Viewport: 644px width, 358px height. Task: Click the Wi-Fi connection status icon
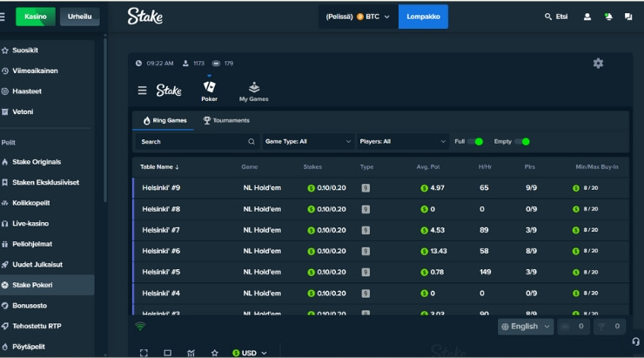(140, 327)
